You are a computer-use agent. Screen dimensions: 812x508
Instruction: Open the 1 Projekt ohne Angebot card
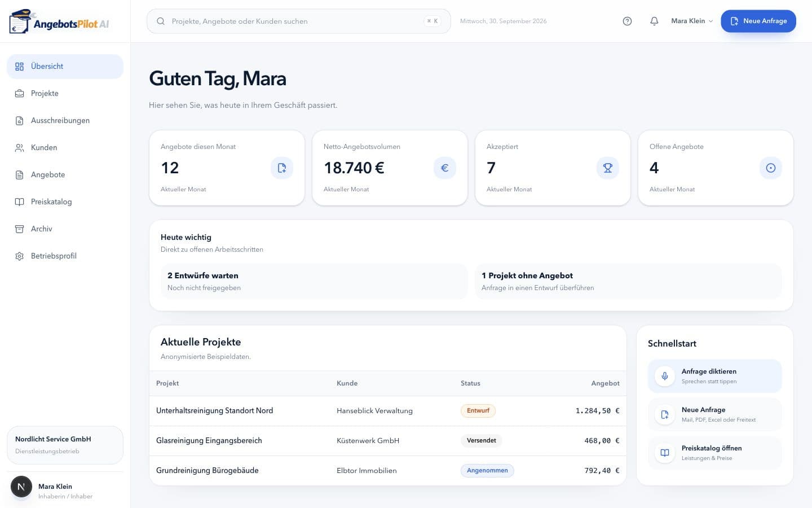pos(628,281)
